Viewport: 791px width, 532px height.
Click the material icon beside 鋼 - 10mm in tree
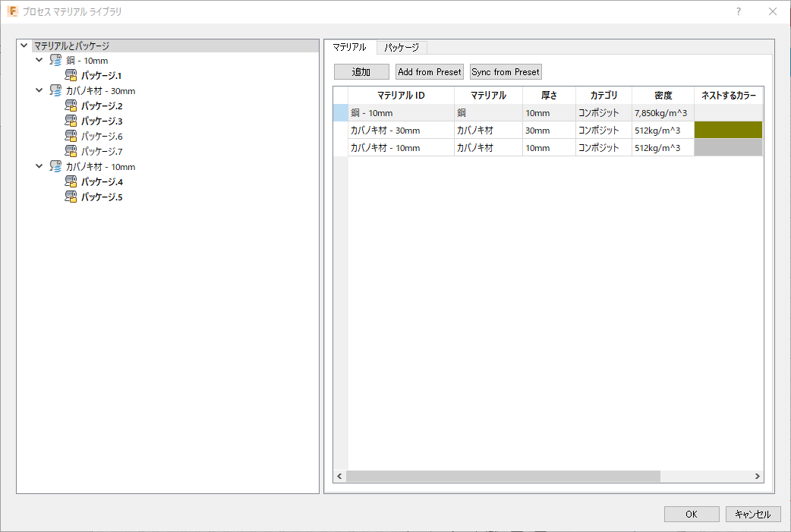56,61
